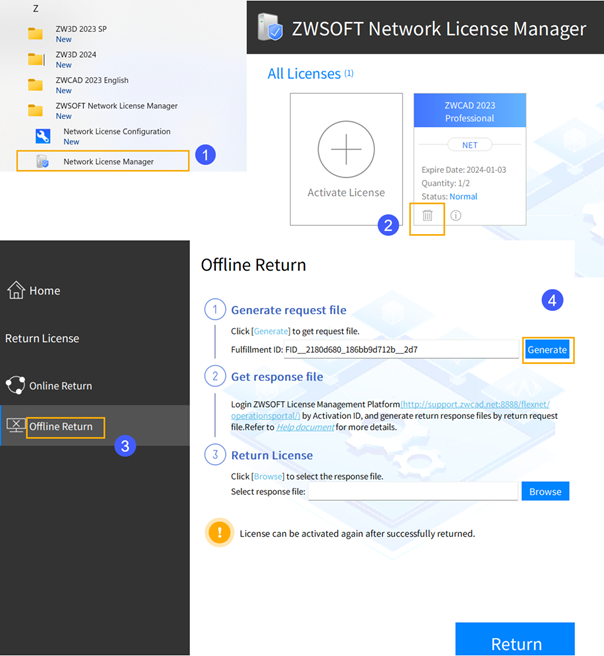Screen dimensions: 604x656
Task: Click the Home house icon
Action: click(x=16, y=290)
